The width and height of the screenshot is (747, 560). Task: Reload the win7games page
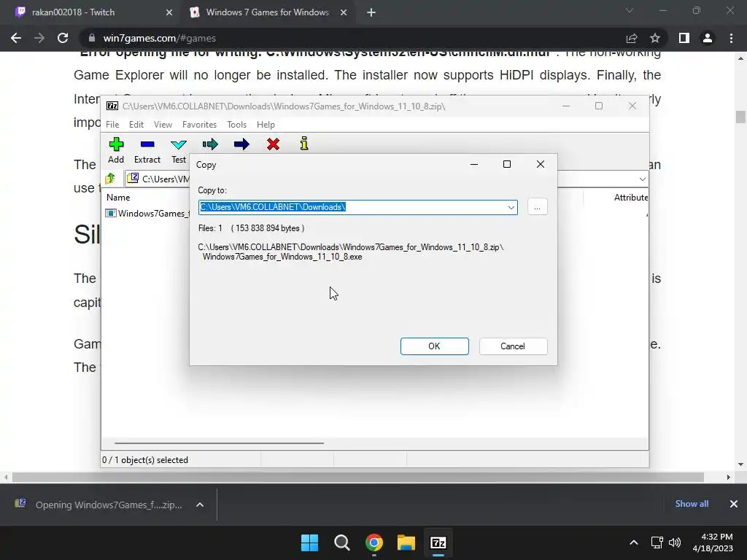coord(63,38)
